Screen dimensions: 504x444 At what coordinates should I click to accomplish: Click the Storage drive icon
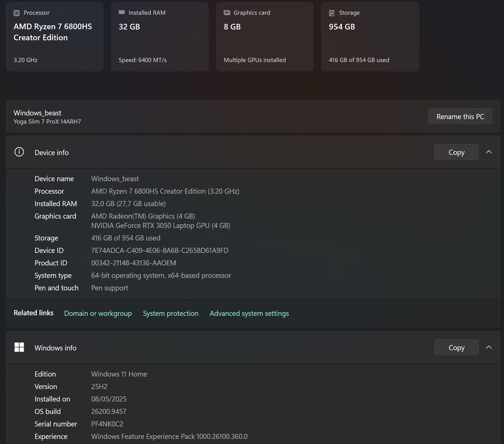tap(332, 13)
